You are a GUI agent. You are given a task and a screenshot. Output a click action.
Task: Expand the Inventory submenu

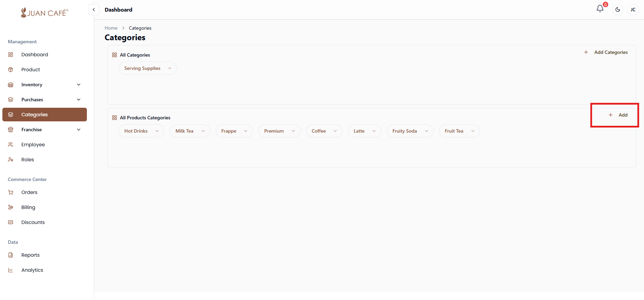(79, 85)
